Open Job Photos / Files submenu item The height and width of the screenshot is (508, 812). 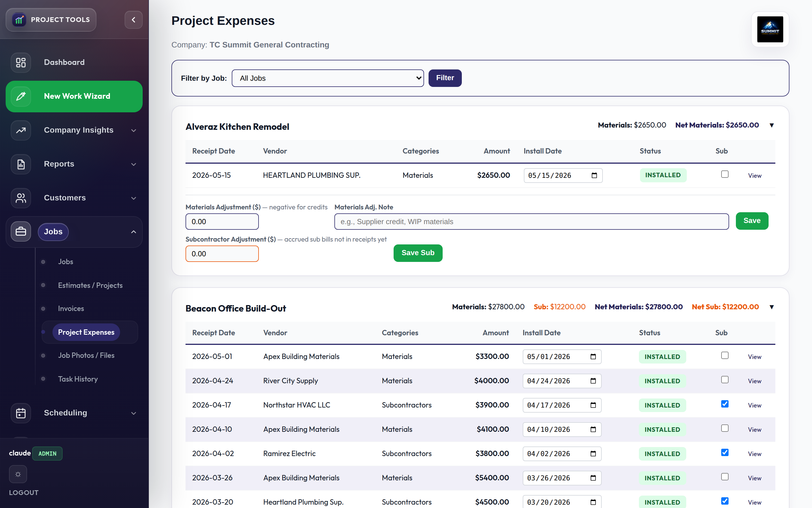pos(86,356)
